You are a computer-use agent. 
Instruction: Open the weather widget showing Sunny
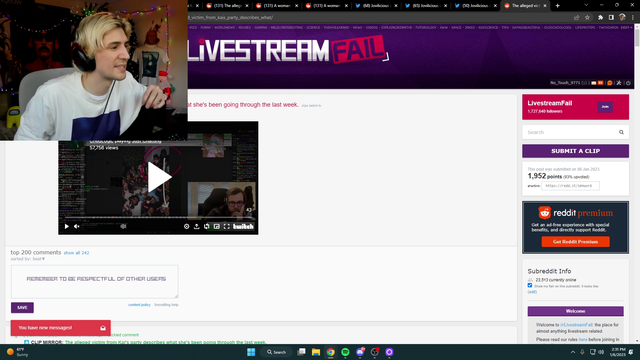18,352
